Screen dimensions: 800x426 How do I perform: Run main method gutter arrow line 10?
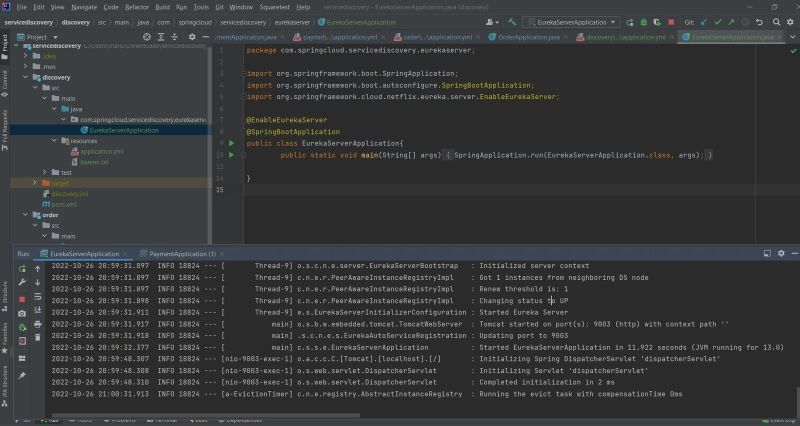click(x=232, y=155)
